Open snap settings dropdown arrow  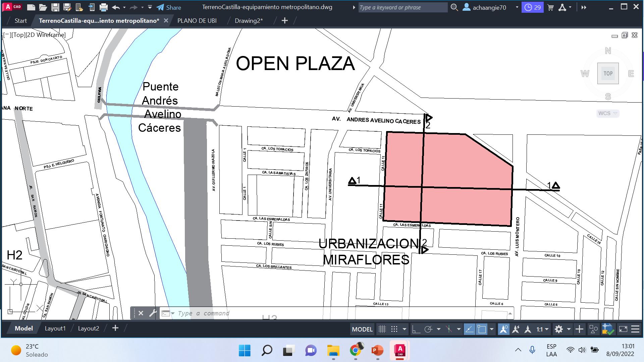[405, 329]
